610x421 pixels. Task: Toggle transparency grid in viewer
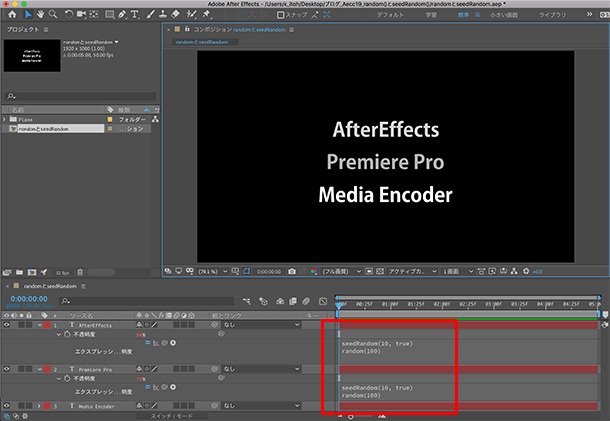(380, 271)
